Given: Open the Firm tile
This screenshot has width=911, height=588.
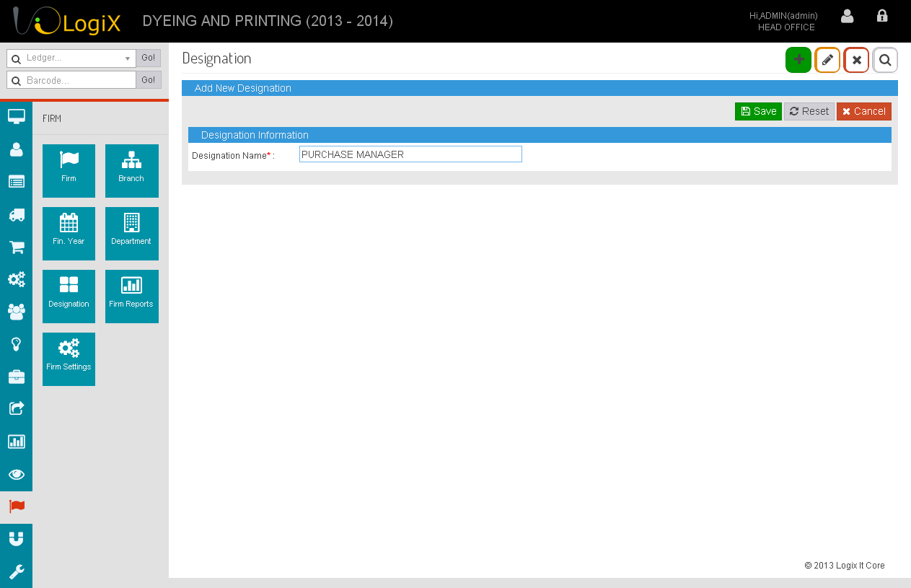Looking at the screenshot, I should click(69, 171).
